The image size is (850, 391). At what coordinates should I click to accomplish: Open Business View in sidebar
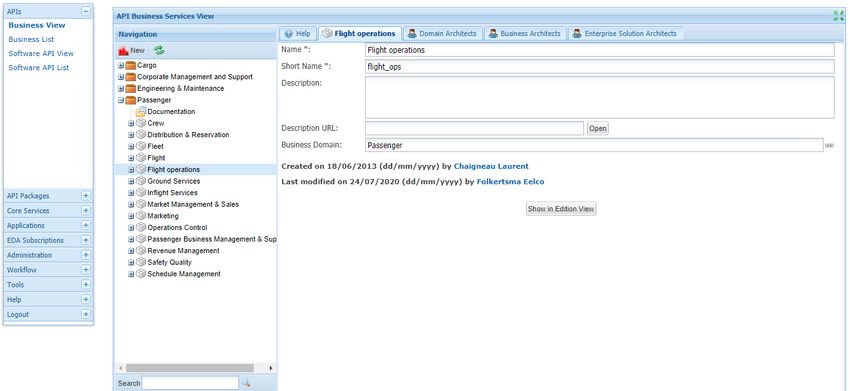[37, 25]
